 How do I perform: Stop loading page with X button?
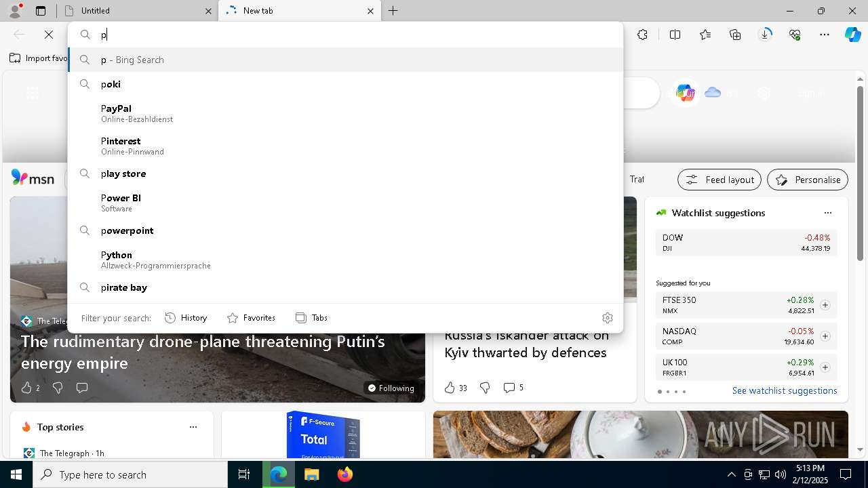[49, 34]
